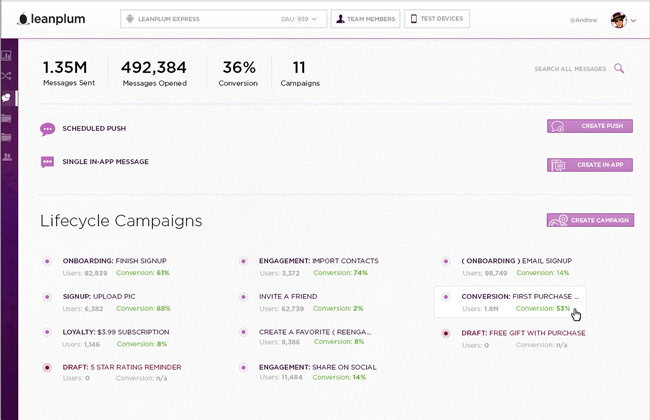The image size is (650, 420).
Task: Click user avatar picture
Action: [618, 20]
